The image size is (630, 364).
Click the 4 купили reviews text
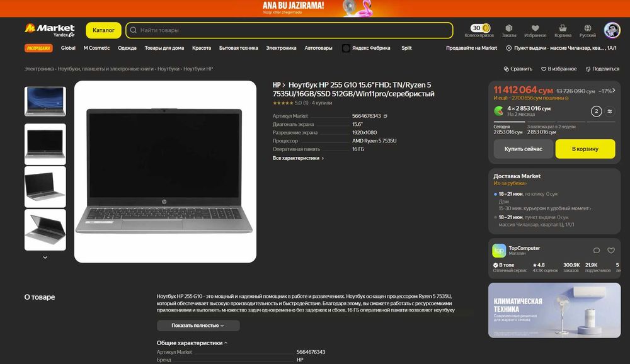pyautogui.click(x=322, y=103)
